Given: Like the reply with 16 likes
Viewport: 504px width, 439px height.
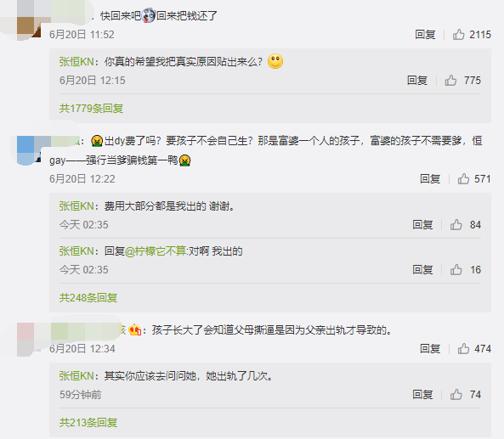Looking at the screenshot, I should [456, 269].
